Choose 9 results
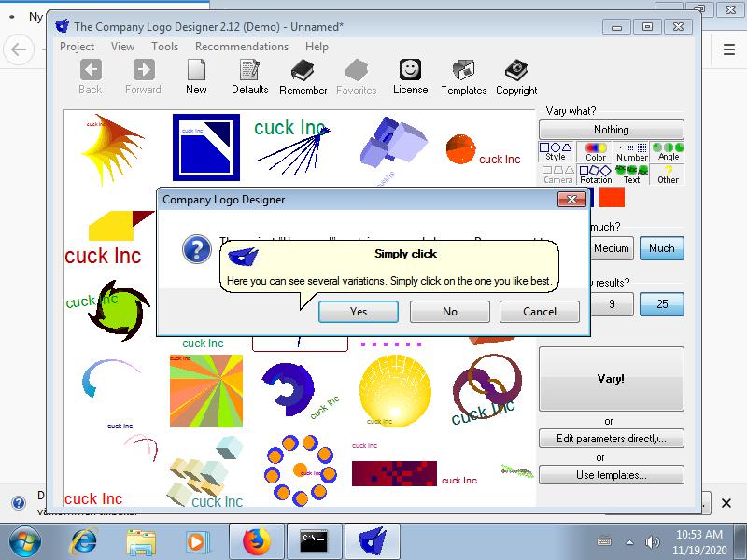This screenshot has width=747, height=560. coord(612,304)
